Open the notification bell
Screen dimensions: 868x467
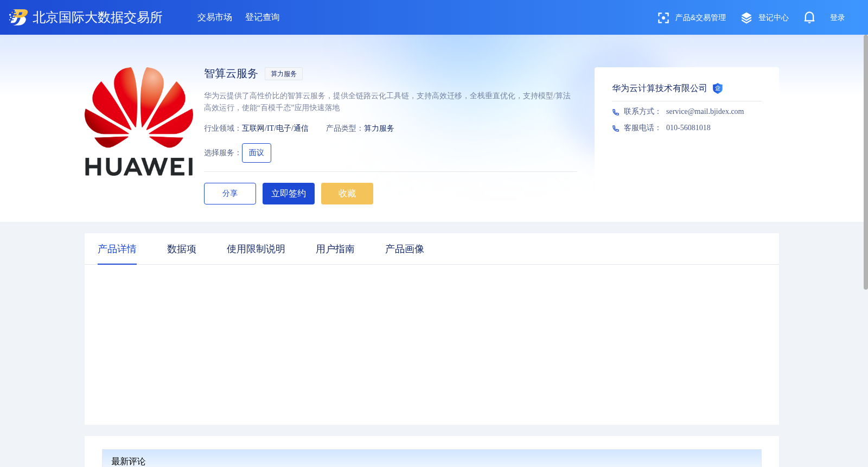[809, 18]
